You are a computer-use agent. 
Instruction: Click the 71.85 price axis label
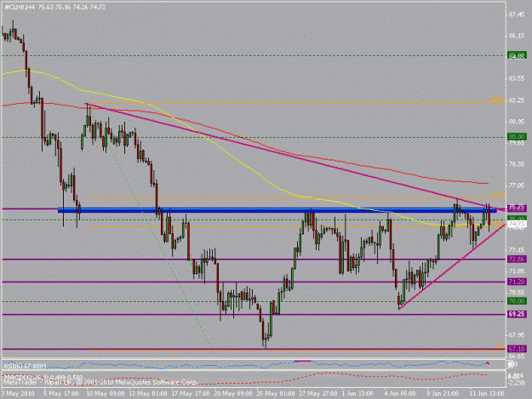tap(517, 271)
